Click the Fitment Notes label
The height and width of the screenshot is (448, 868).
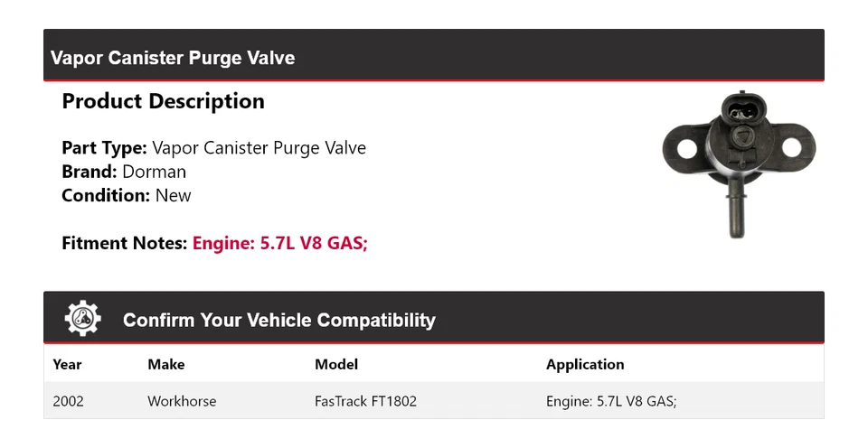pos(125,243)
